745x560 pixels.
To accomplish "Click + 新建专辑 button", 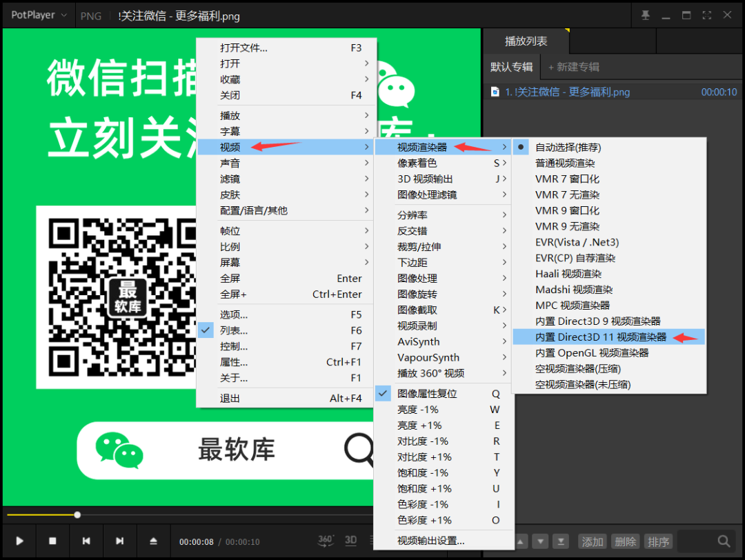I will coord(573,67).
